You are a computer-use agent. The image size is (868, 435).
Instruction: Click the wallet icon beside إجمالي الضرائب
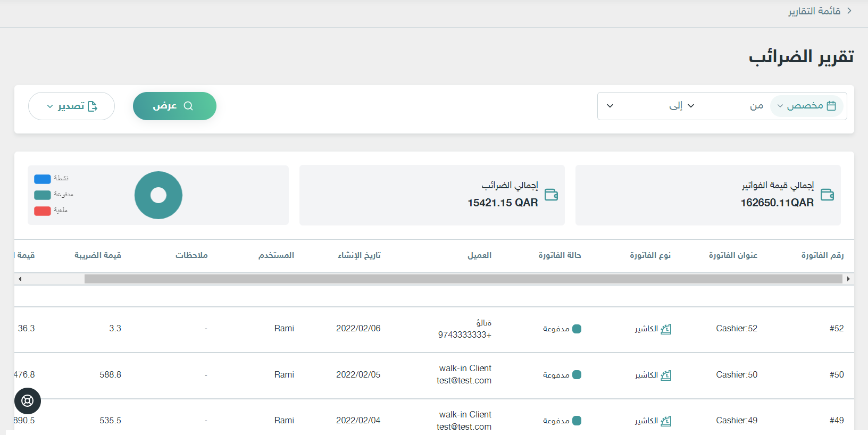[552, 195]
